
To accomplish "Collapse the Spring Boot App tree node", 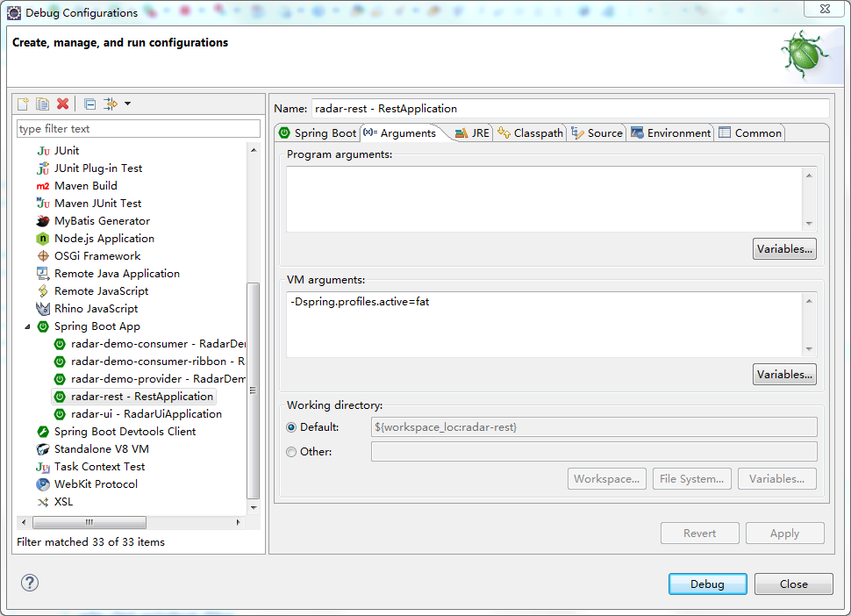I will click(x=28, y=326).
